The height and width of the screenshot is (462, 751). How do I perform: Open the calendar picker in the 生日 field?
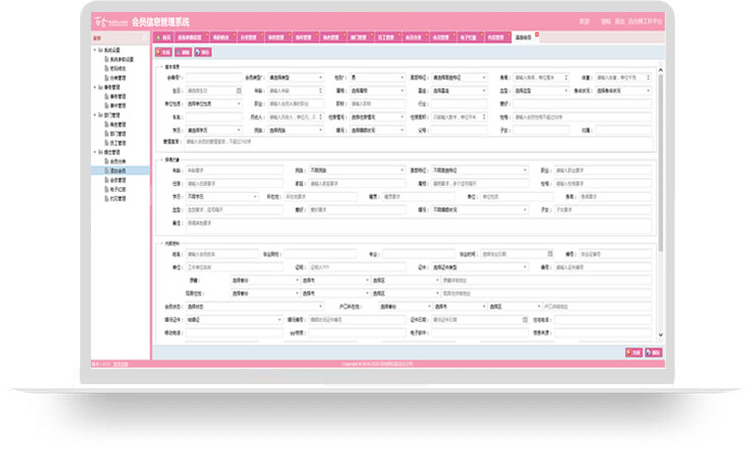[239, 90]
